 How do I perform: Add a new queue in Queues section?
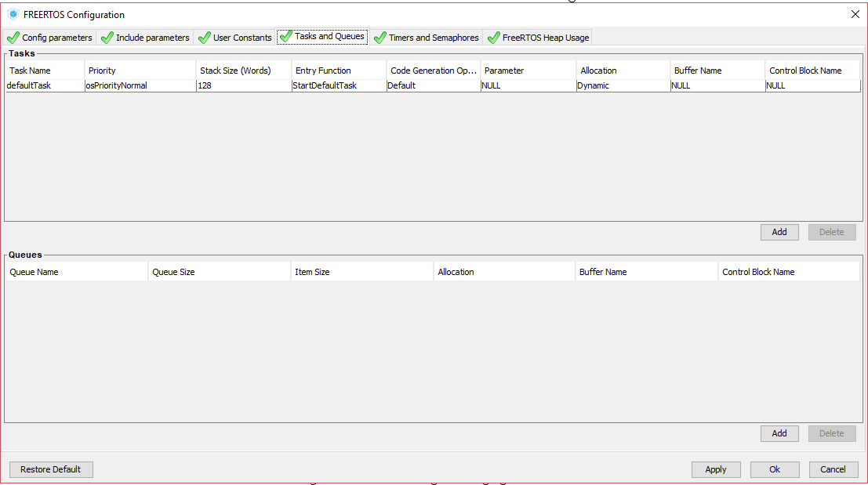pos(779,433)
